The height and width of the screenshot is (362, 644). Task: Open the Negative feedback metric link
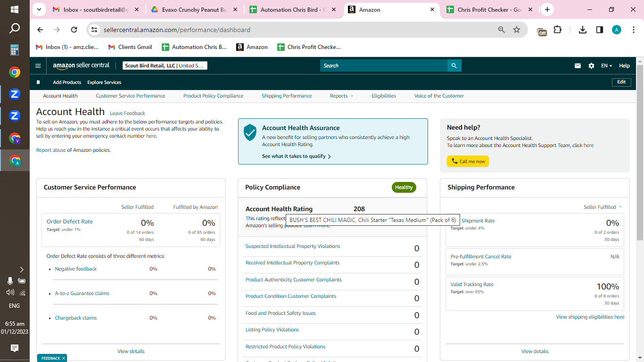pos(76,269)
